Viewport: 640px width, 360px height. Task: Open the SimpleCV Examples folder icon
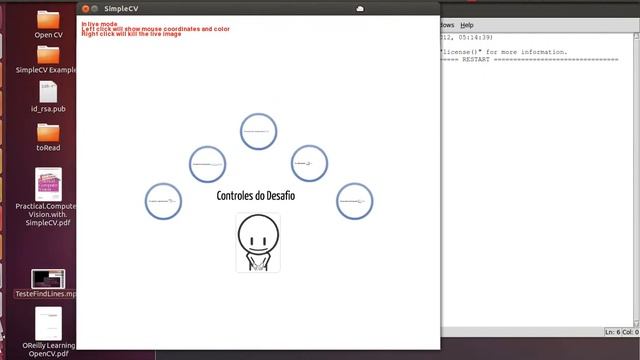(48, 55)
